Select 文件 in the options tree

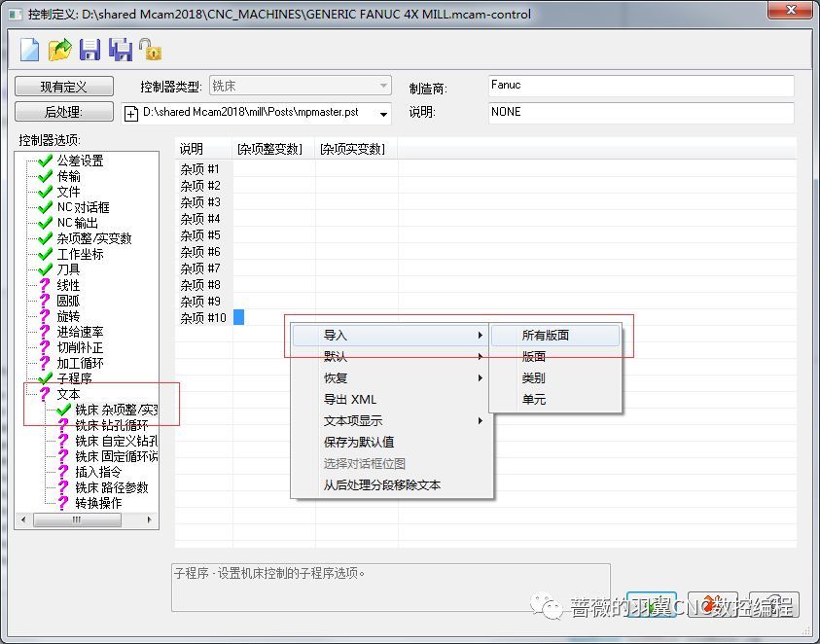click(68, 192)
